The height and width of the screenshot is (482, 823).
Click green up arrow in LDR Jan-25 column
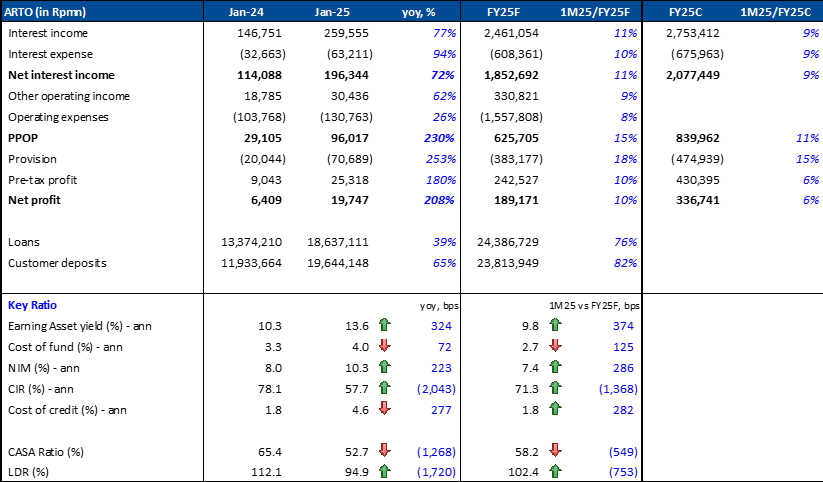[x=385, y=471]
